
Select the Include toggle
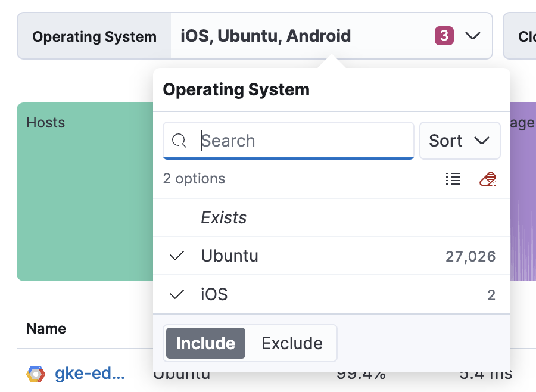[x=205, y=343]
